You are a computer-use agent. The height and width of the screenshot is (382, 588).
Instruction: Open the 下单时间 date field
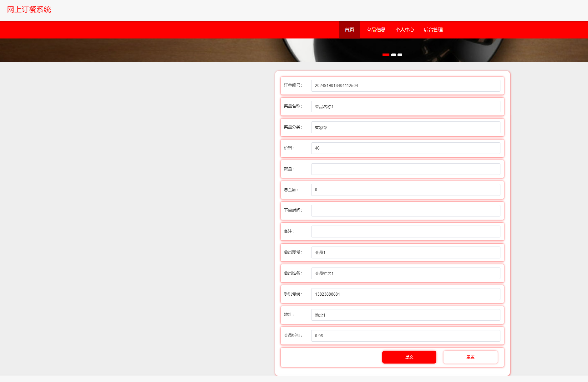[x=405, y=211]
